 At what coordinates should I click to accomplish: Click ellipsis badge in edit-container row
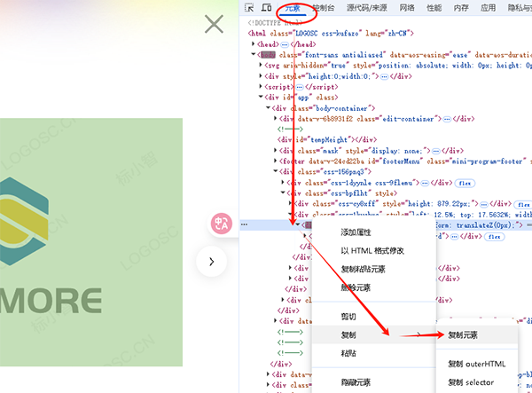point(447,119)
